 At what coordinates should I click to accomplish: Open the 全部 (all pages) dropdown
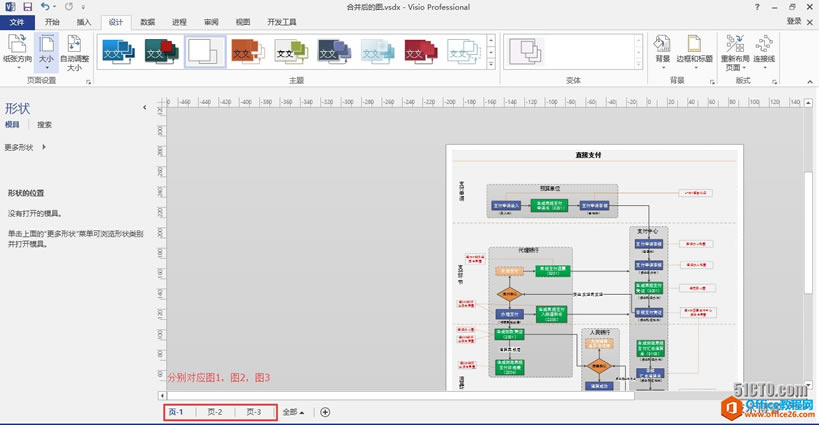click(x=292, y=412)
